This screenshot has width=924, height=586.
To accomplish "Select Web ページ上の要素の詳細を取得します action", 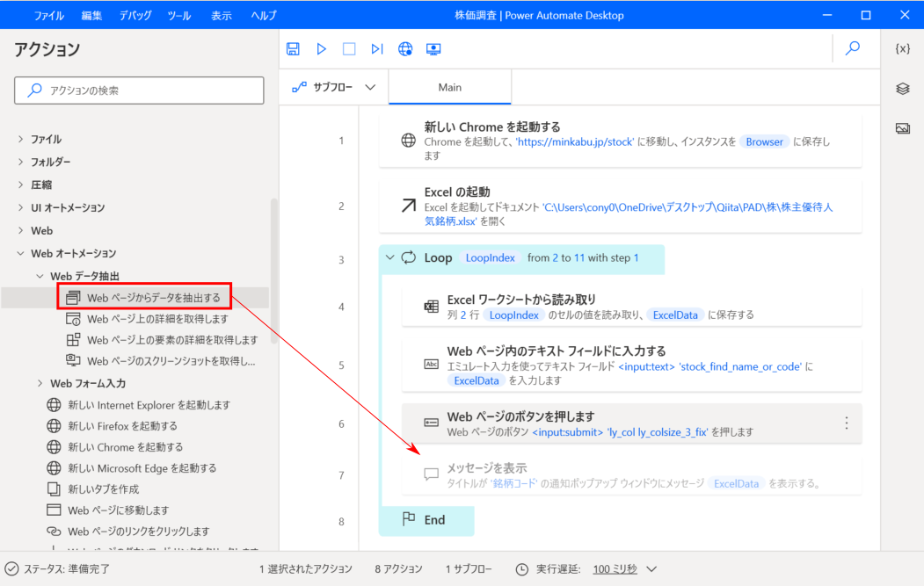I will tap(162, 340).
